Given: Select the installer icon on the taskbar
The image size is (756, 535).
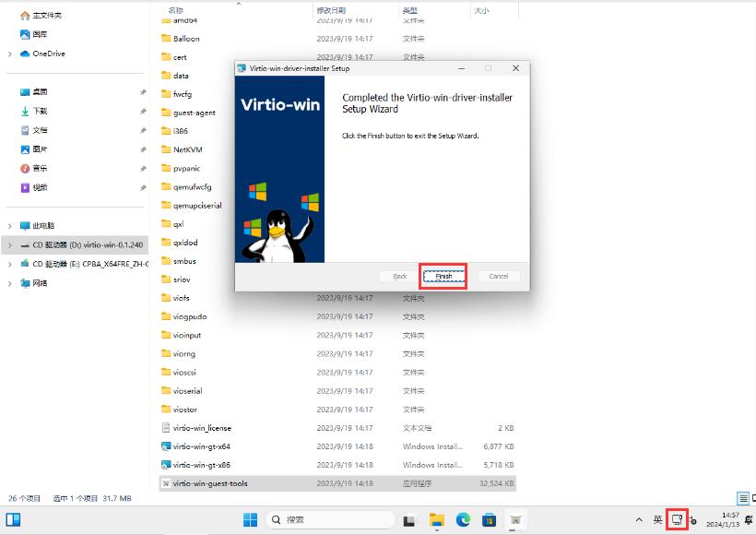Looking at the screenshot, I should [516, 520].
